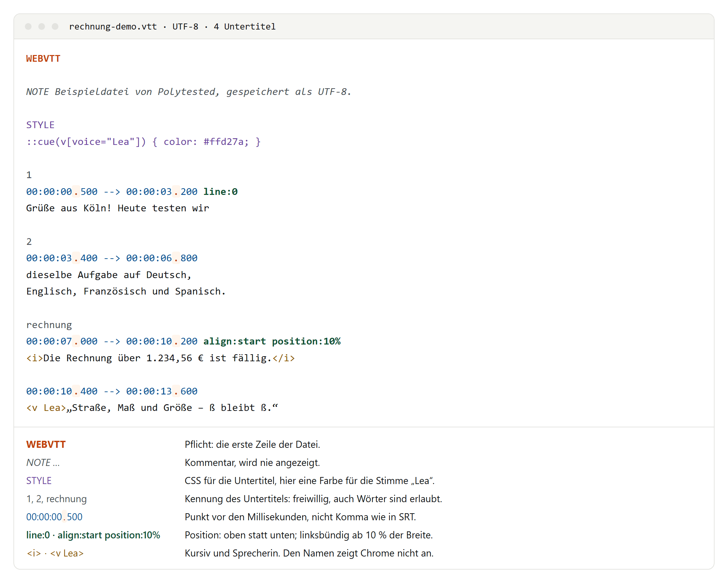
Task: Click the legend entry '<i> · <v Lea>'
Action: tap(55, 553)
